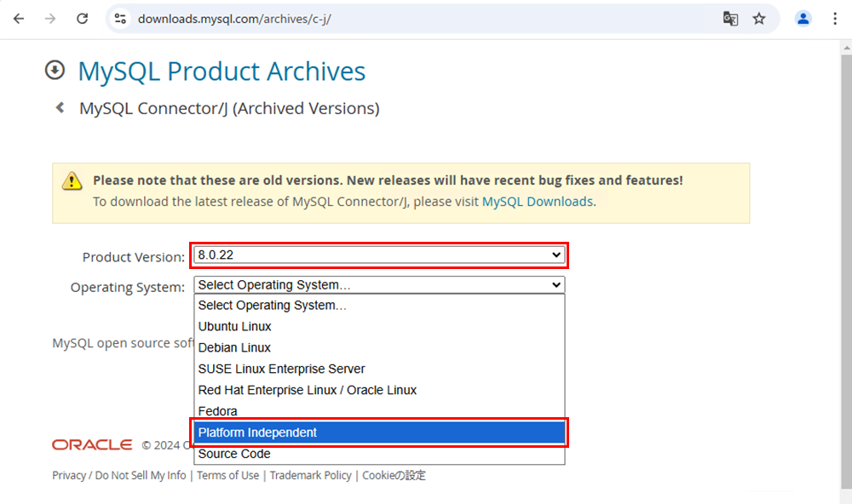Select Platform Independent option
Image resolution: width=852 pixels, height=504 pixels.
click(x=379, y=432)
